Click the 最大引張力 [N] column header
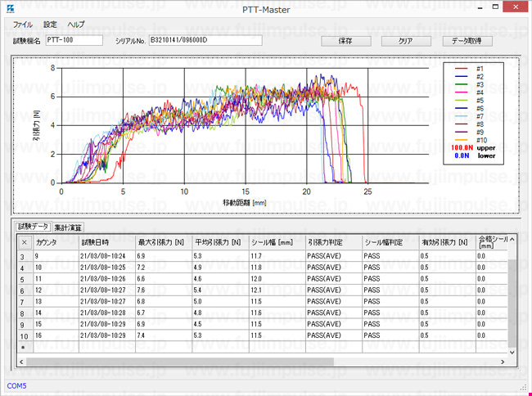 [x=163, y=242]
